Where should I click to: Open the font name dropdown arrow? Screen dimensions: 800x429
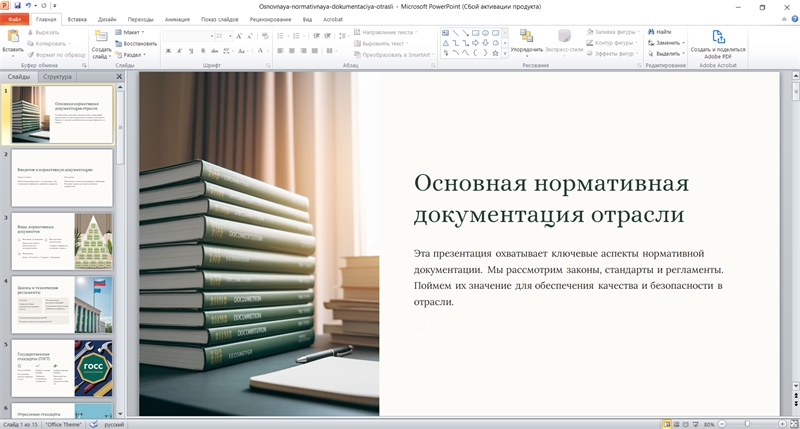point(212,36)
